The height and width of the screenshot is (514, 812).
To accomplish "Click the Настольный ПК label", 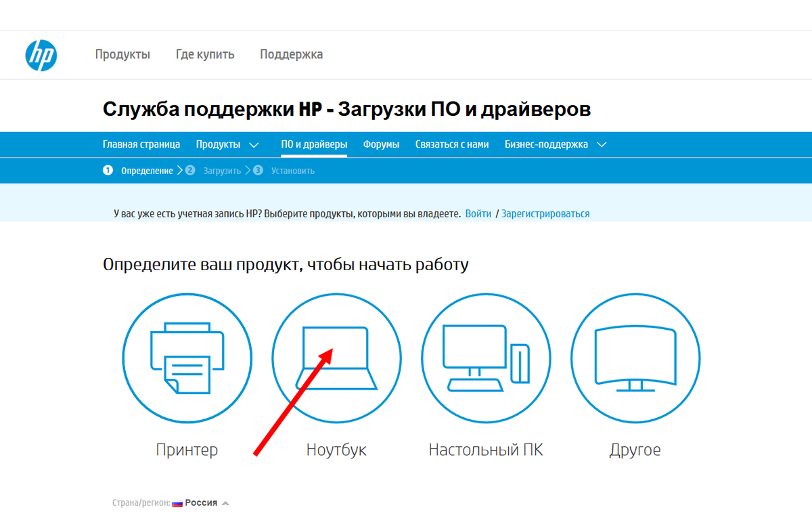I will coord(486,450).
